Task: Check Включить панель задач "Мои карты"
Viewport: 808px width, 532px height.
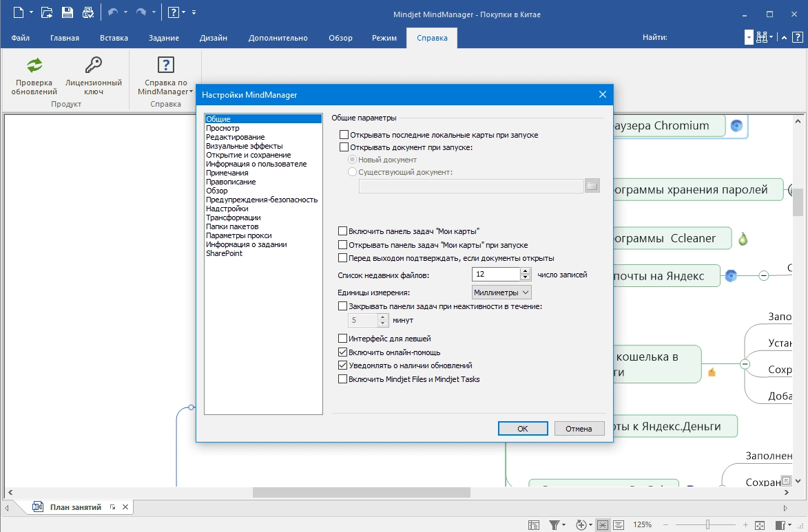Action: [x=342, y=231]
